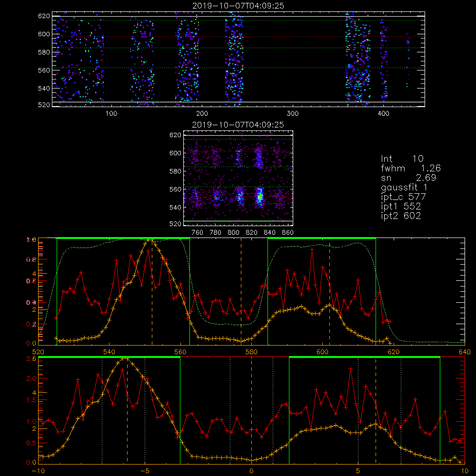The width and height of the screenshot is (476, 476).
Task: Click x-axis label -5 on bottom plot
Action: click(x=145, y=471)
